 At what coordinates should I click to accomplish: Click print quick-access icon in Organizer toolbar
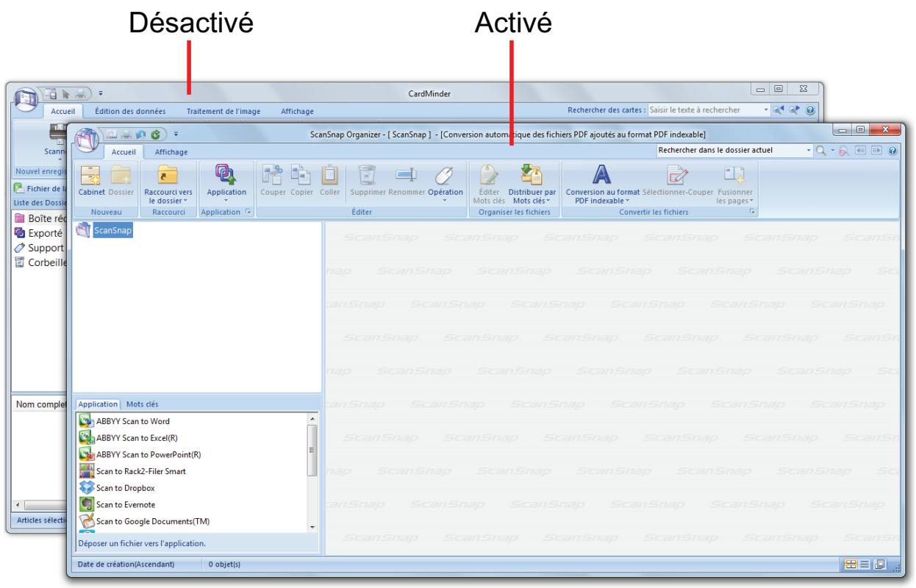coord(127,135)
